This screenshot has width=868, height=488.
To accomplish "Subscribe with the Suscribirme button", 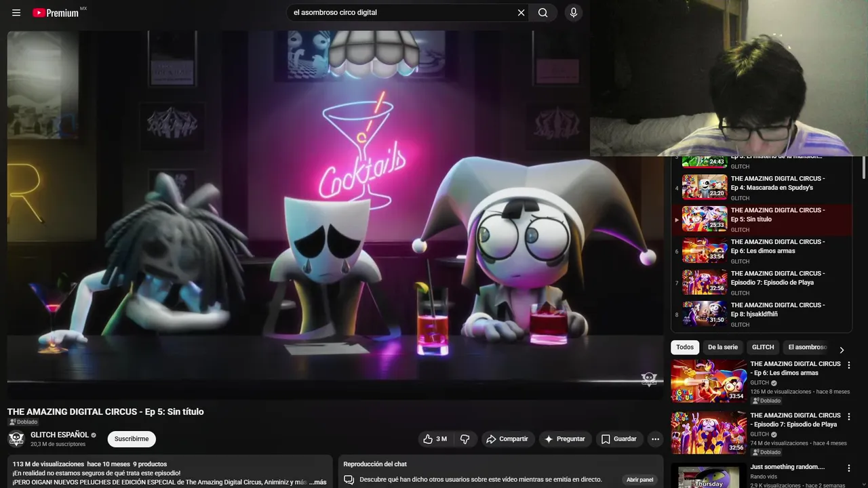I will (132, 439).
